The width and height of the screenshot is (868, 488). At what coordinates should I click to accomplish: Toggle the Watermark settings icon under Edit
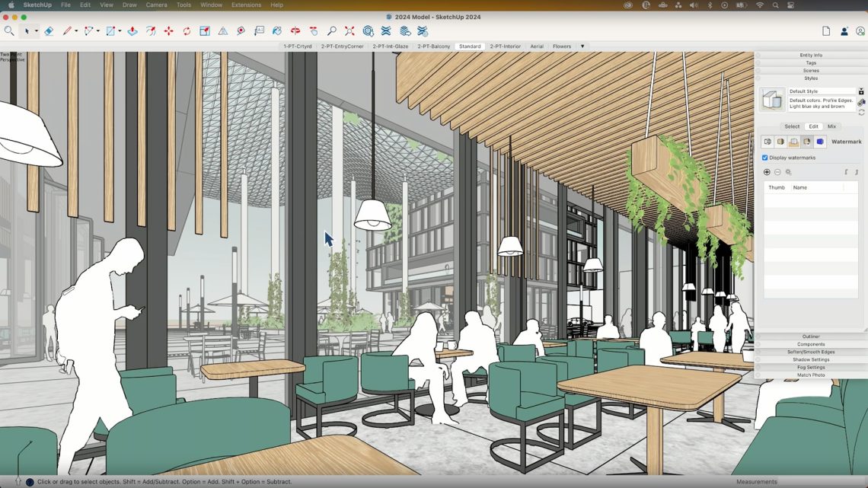click(807, 142)
